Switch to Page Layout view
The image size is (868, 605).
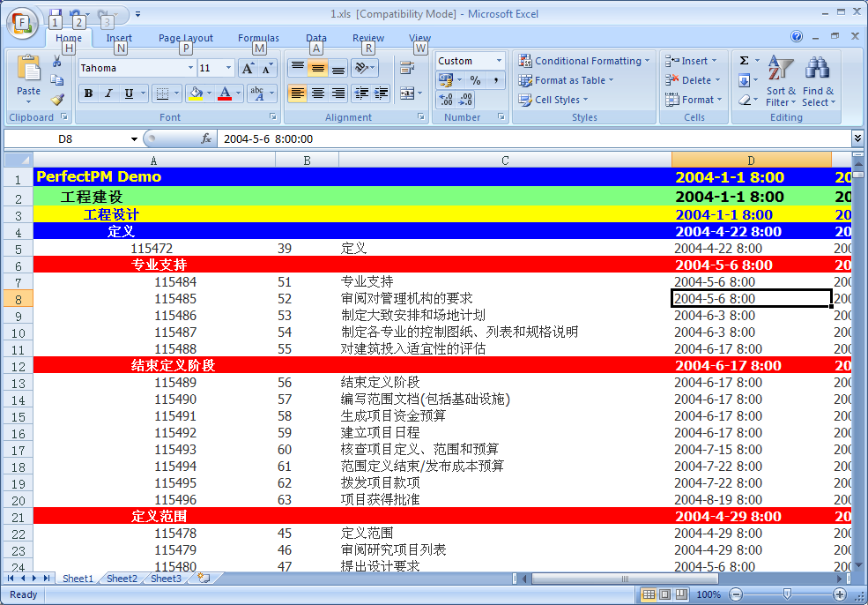664,594
